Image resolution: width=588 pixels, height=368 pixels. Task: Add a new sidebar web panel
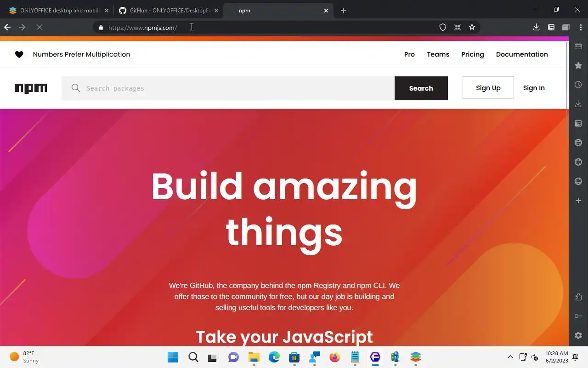pos(578,201)
